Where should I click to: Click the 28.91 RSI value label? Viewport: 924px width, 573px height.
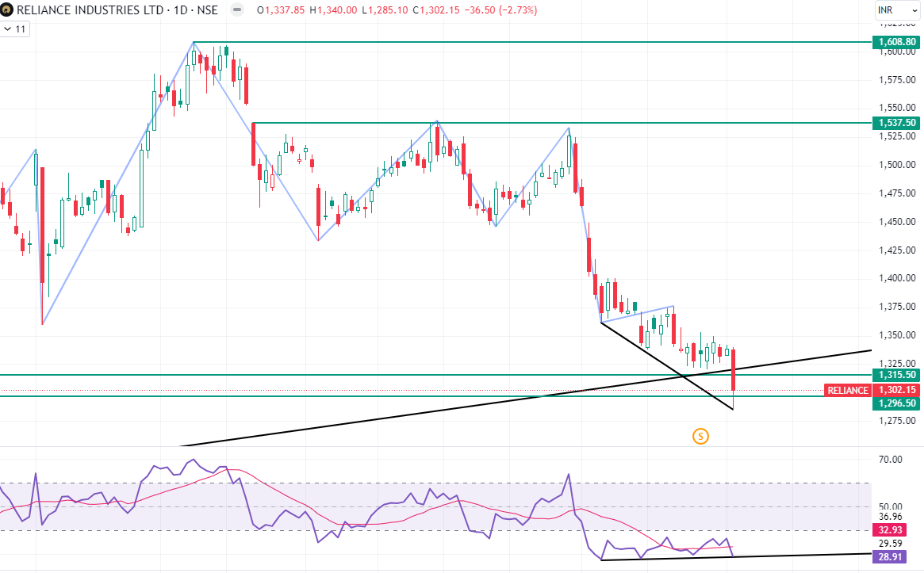click(x=890, y=556)
